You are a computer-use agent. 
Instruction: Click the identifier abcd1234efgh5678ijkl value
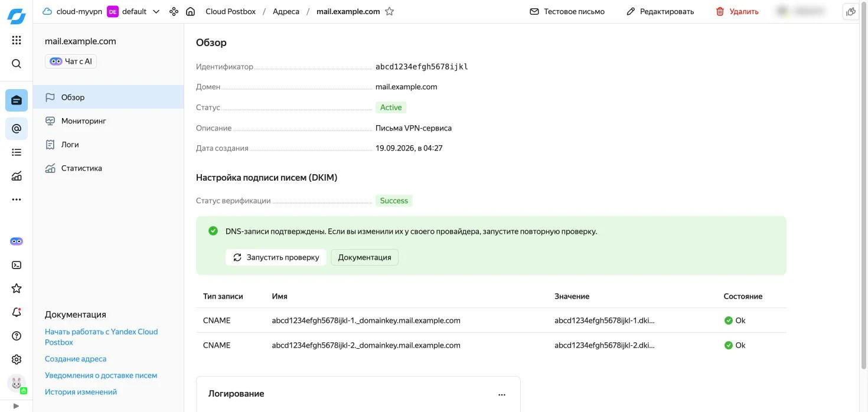tap(422, 67)
